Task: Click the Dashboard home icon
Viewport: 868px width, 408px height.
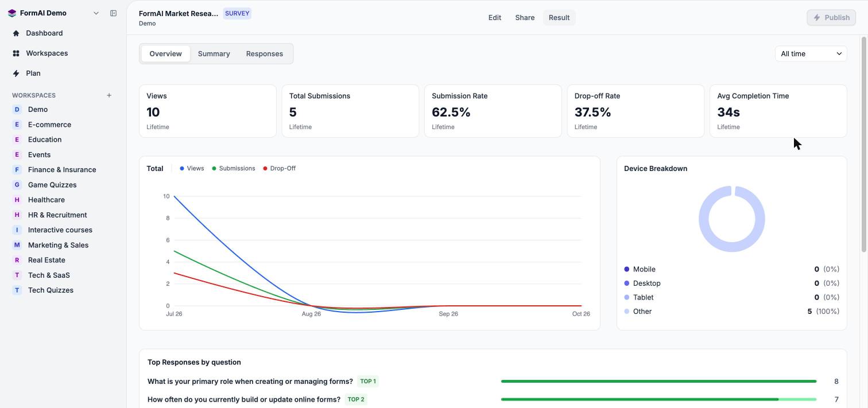Action: pyautogui.click(x=16, y=33)
